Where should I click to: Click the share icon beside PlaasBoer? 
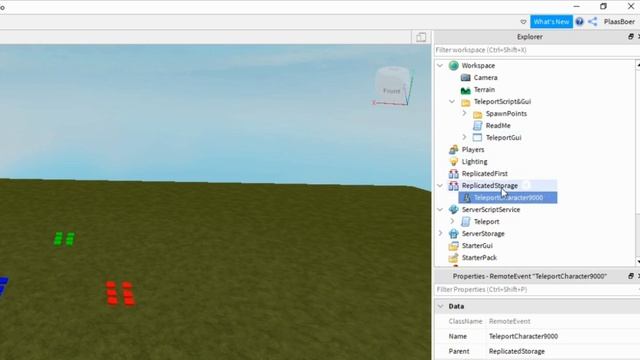(x=593, y=22)
